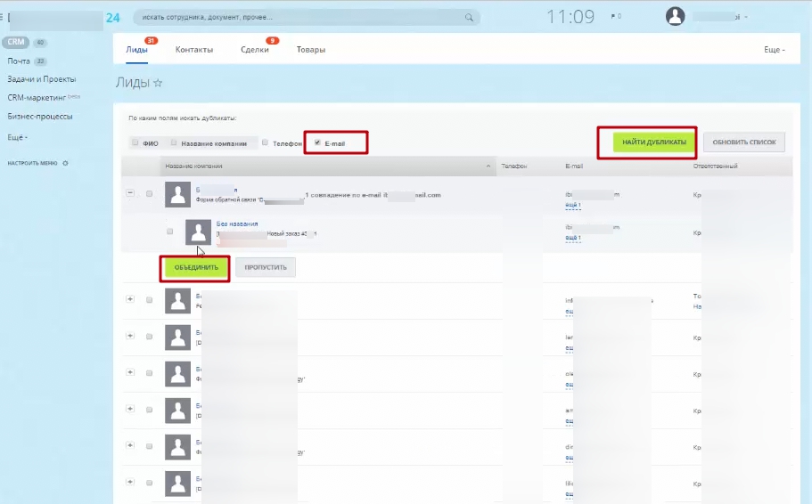
Task: Open the user profile avatar
Action: tap(675, 17)
